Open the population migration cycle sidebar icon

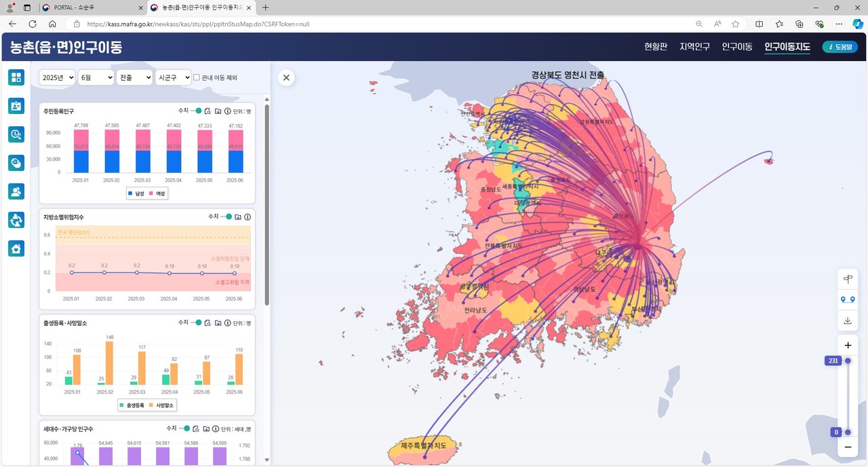(x=16, y=220)
